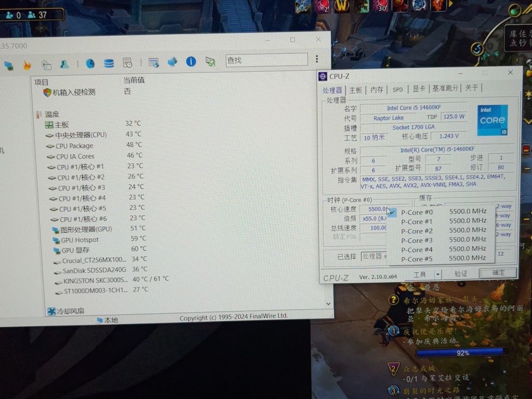Click the Intel Core i5 logo in CPU-Z

[491, 121]
